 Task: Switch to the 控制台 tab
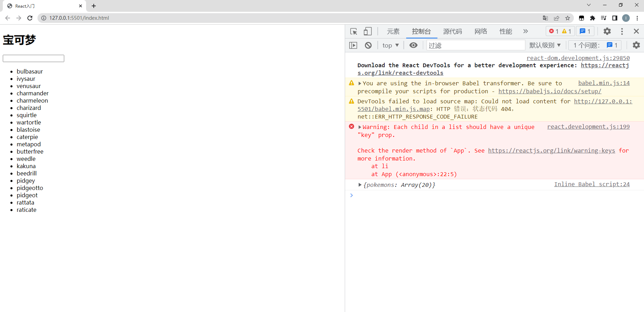(x=421, y=31)
